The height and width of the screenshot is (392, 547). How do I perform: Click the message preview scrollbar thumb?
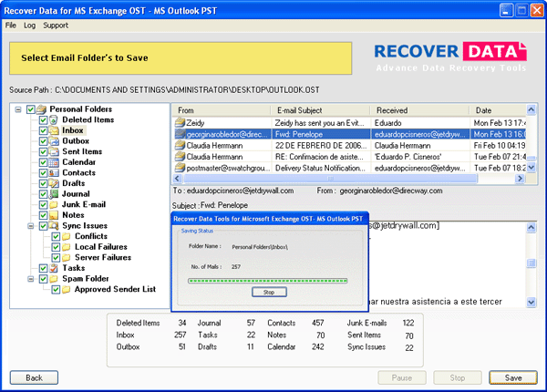531,263
